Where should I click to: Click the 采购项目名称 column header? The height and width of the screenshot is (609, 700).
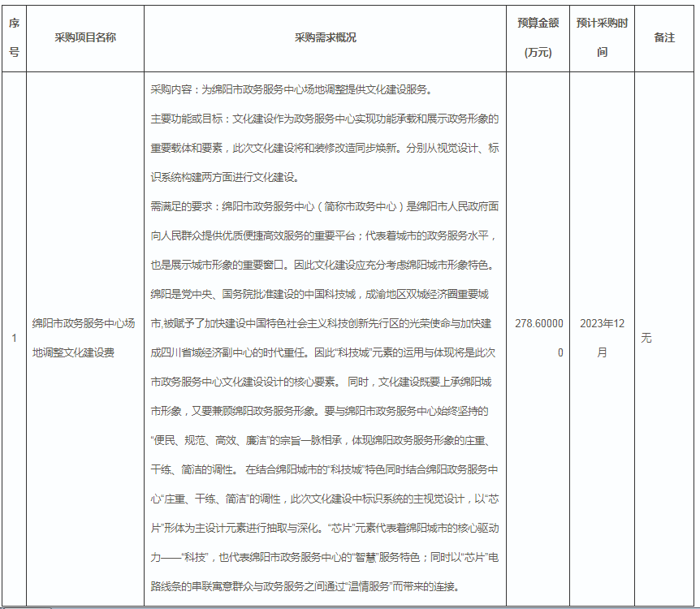tap(85, 37)
